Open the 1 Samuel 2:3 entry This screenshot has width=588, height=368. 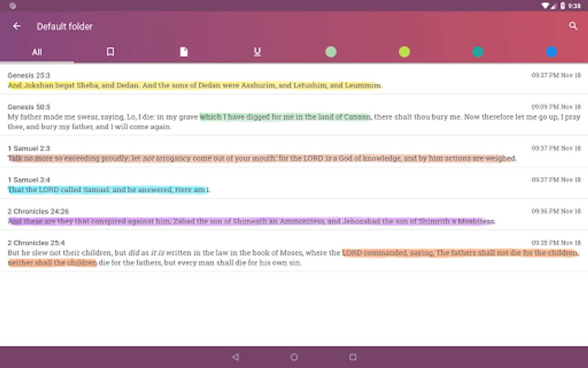pos(294,152)
